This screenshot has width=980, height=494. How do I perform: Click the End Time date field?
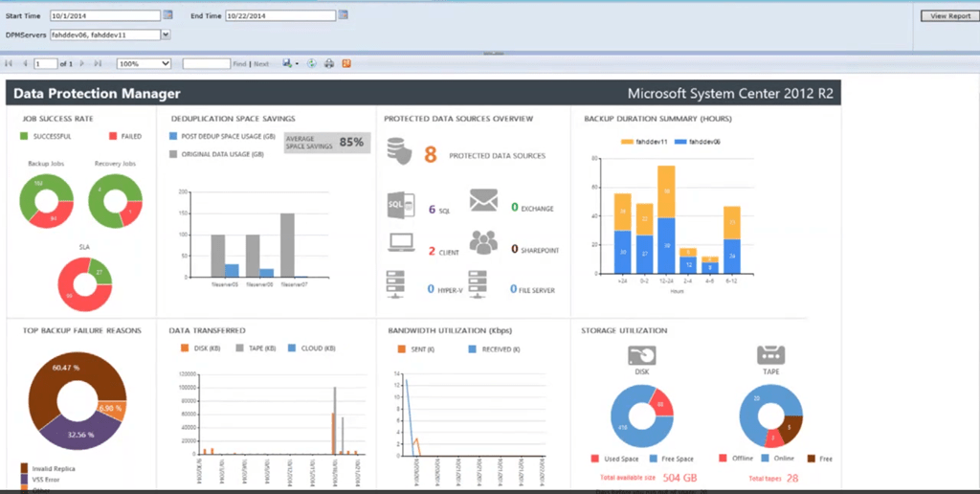point(280,15)
